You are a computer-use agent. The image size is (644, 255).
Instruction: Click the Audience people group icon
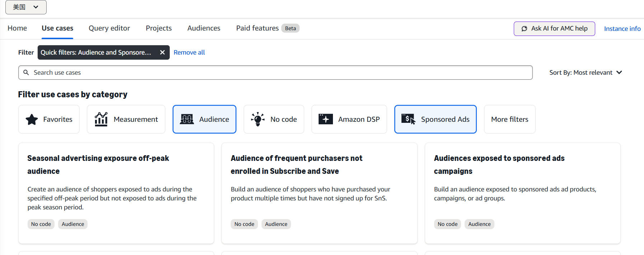[187, 119]
